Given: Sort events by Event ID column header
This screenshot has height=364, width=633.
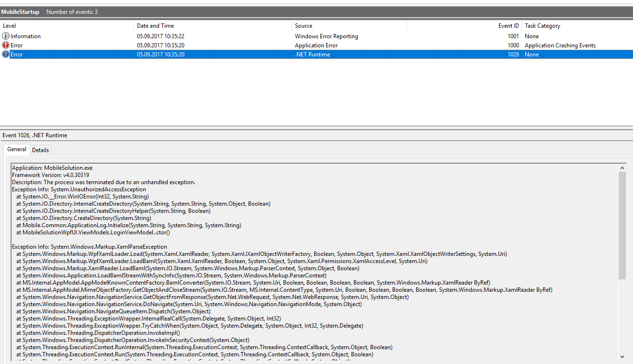Looking at the screenshot, I should (x=508, y=25).
